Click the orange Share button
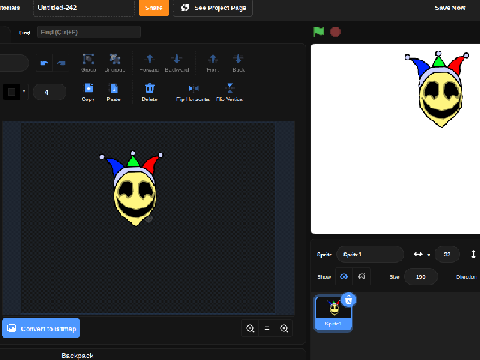The height and width of the screenshot is (360, 480). (154, 7)
